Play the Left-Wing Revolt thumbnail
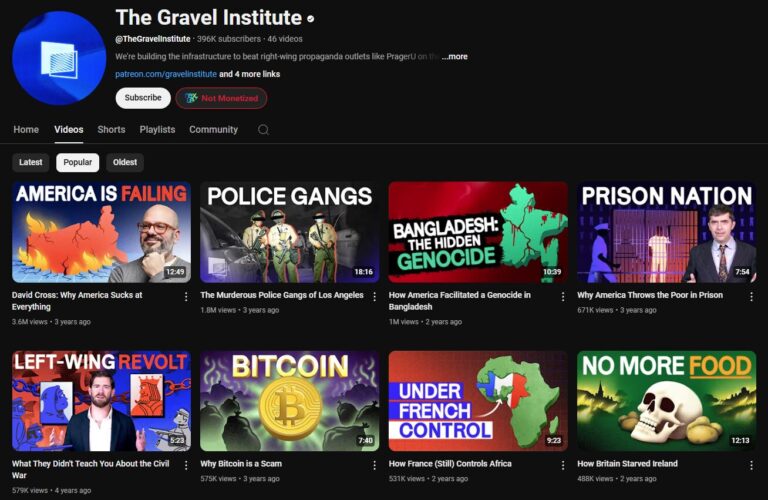The height and width of the screenshot is (500, 768). click(x=101, y=401)
